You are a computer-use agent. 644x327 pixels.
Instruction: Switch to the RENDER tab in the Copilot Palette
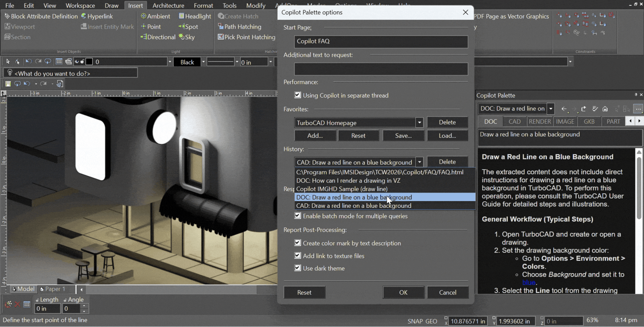tap(540, 121)
